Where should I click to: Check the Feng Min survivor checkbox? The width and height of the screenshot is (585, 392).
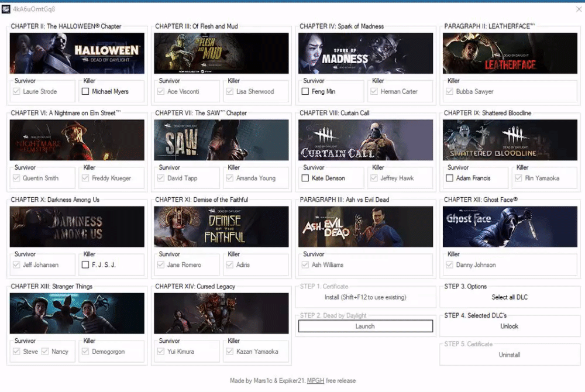click(x=305, y=91)
